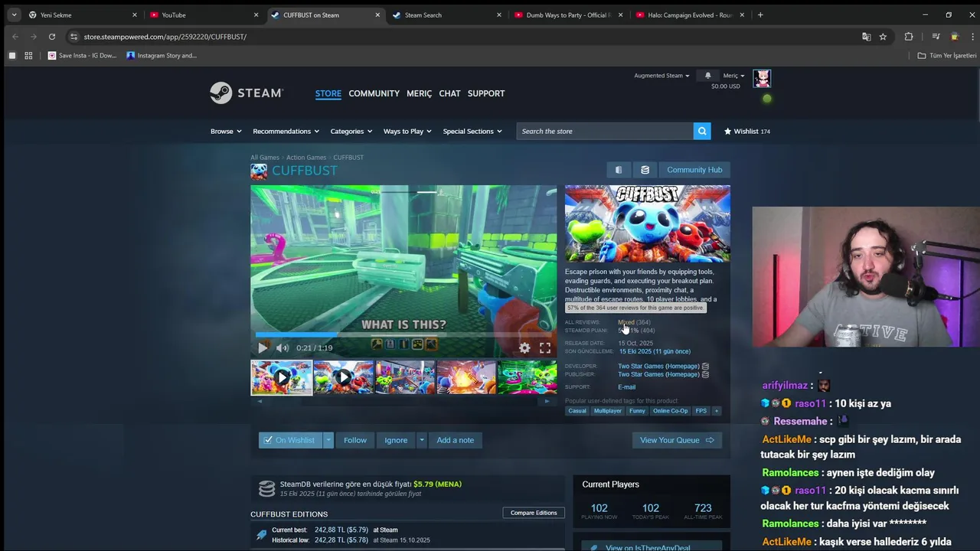Expand the wishlist options arrow
Screen dimensions: 980x551
pos(328,440)
